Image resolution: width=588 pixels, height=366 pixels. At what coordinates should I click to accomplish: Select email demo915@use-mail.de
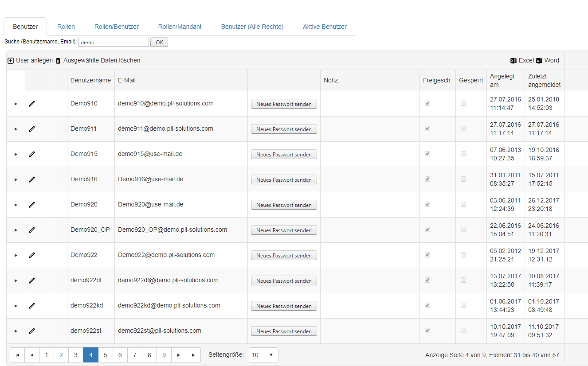point(150,154)
